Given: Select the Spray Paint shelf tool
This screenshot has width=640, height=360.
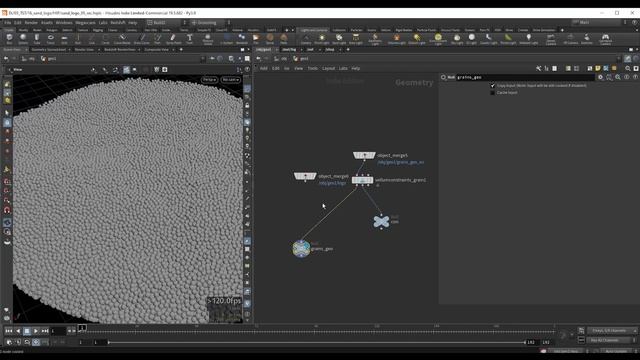Looking at the screenshot, I should [173, 39].
